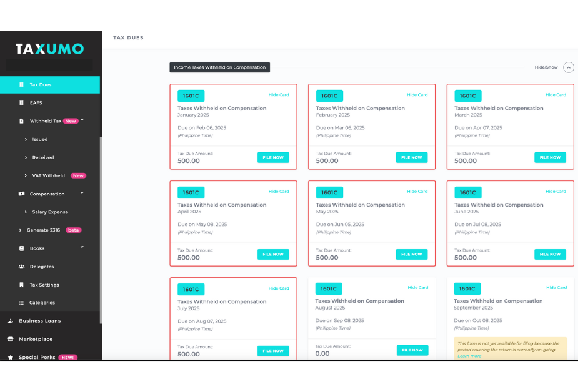Hide the January 2025 1601C card
578x392 pixels.
click(279, 95)
